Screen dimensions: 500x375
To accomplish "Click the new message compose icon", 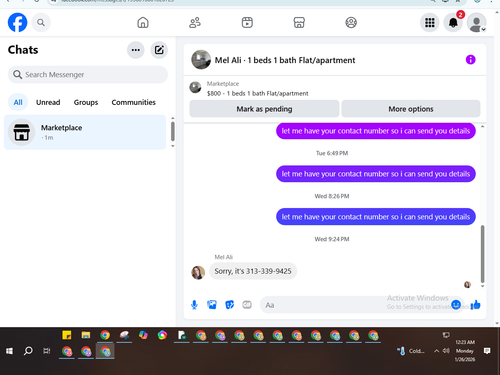I will (159, 50).
